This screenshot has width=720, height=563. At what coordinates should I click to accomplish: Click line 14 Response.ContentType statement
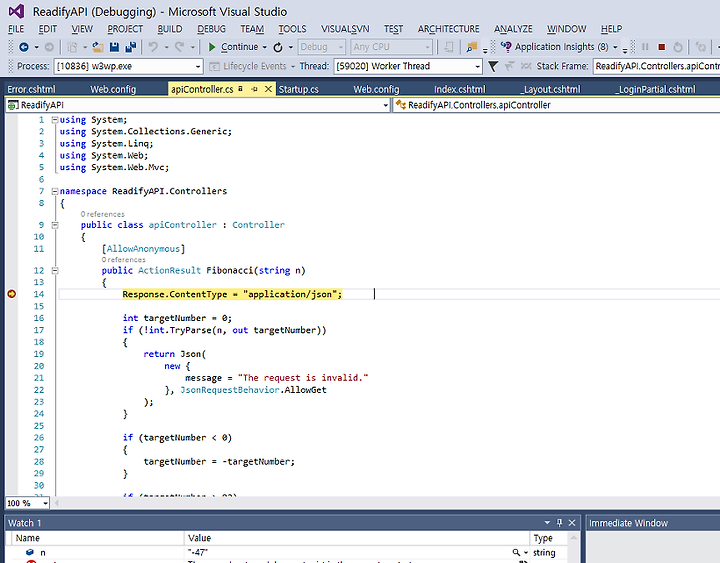tap(232, 294)
